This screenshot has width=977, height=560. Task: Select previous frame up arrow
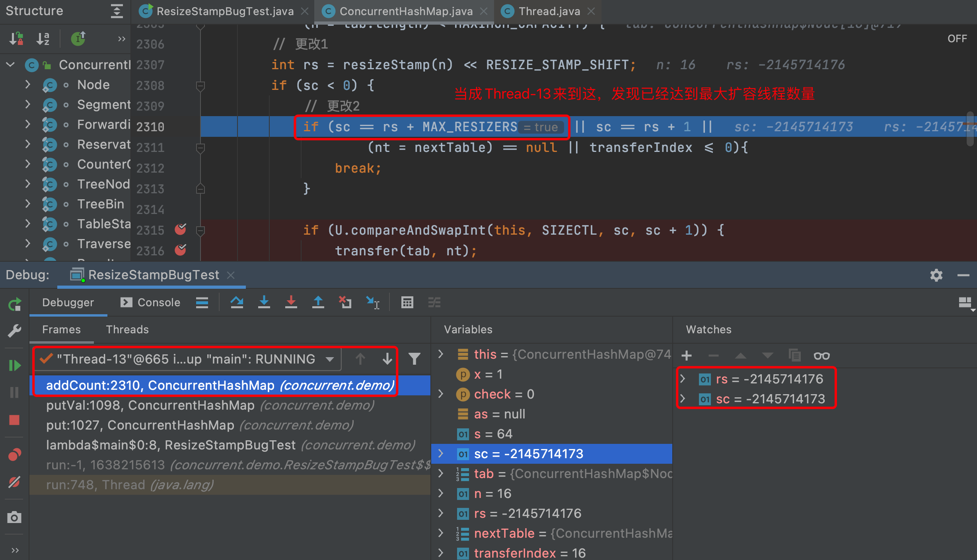[360, 359]
